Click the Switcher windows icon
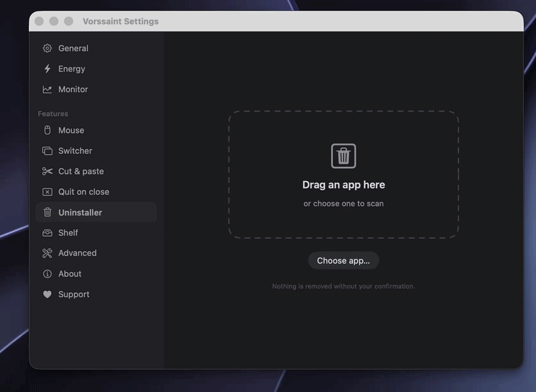Image resolution: width=536 pixels, height=392 pixels. [x=47, y=151]
